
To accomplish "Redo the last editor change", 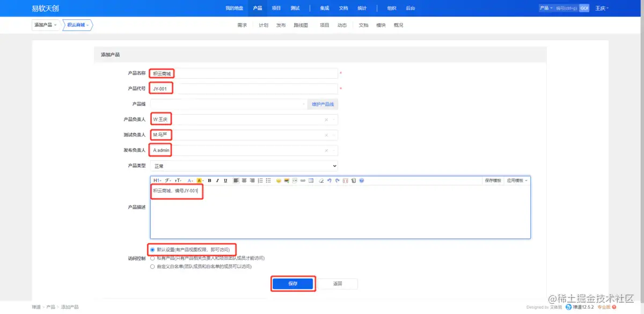I will click(x=337, y=181).
